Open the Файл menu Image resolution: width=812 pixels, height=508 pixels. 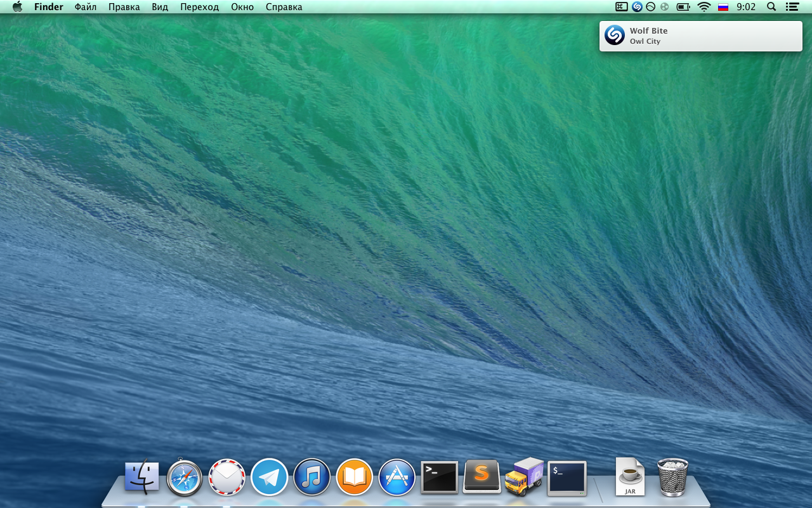click(x=86, y=7)
